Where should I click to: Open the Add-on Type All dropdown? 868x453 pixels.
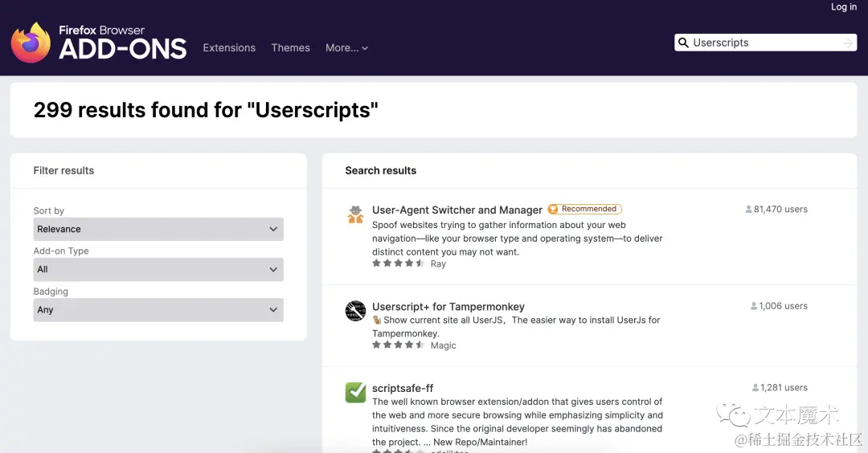tap(158, 269)
